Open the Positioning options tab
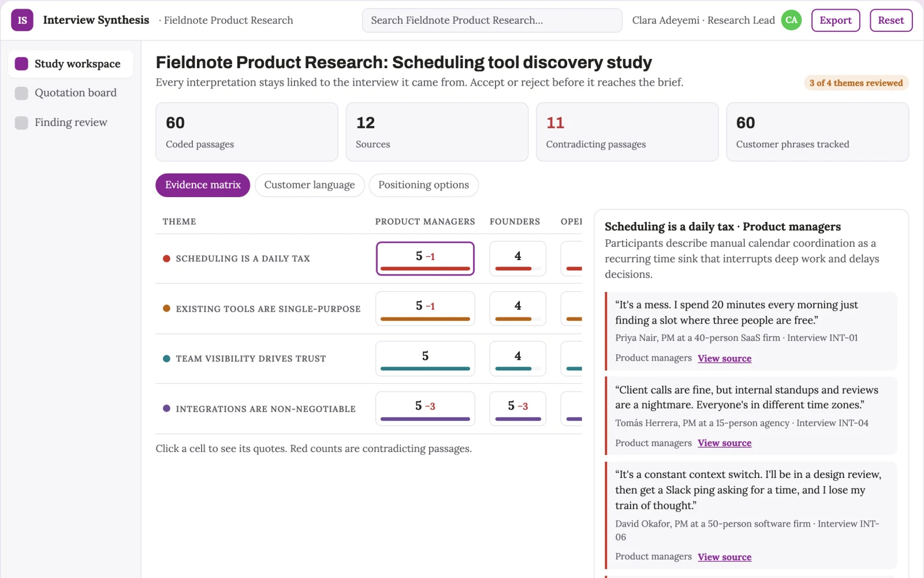 (424, 185)
